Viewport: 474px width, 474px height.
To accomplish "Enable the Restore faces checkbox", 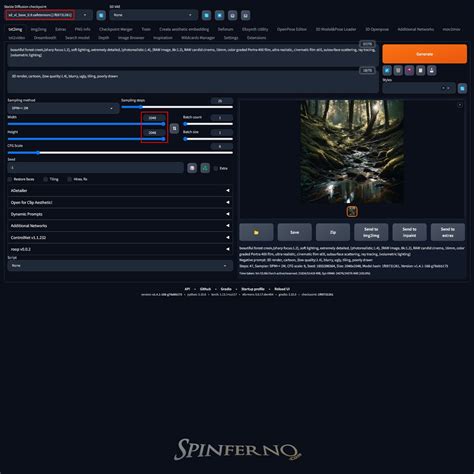I will [10, 179].
